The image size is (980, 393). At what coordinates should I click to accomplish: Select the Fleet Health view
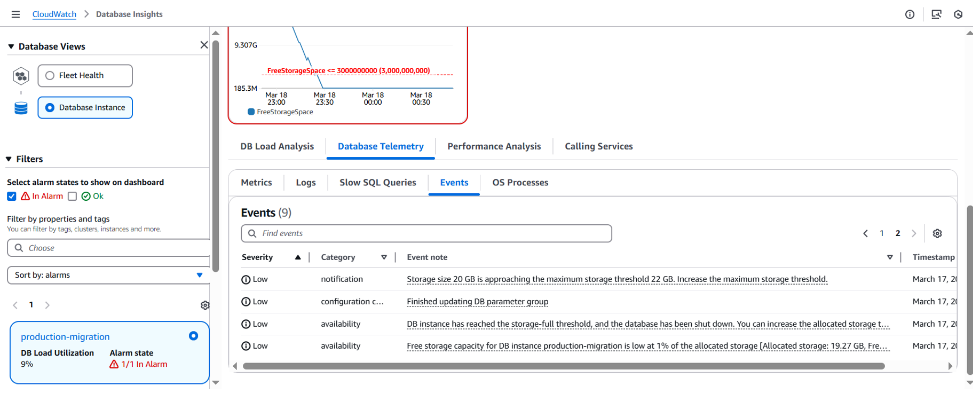pos(85,76)
